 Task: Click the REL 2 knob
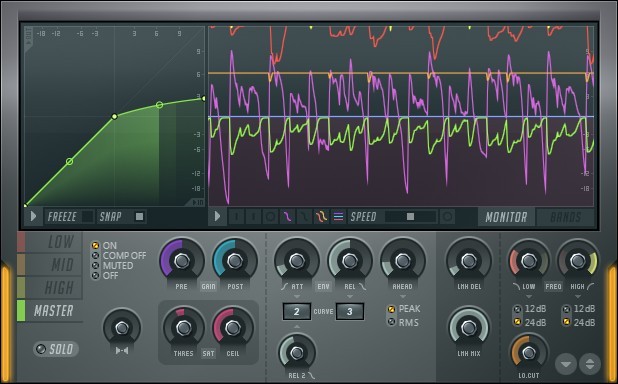(x=297, y=353)
